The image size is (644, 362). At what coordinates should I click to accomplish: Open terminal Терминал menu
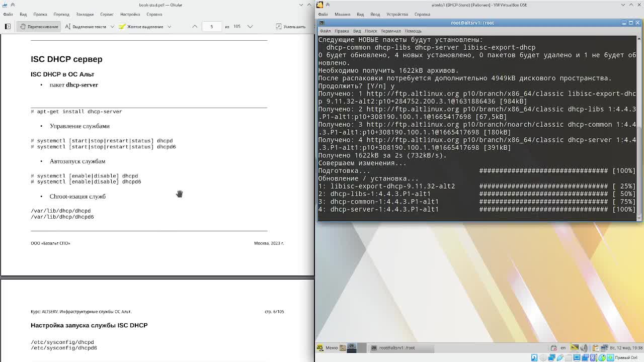click(391, 31)
